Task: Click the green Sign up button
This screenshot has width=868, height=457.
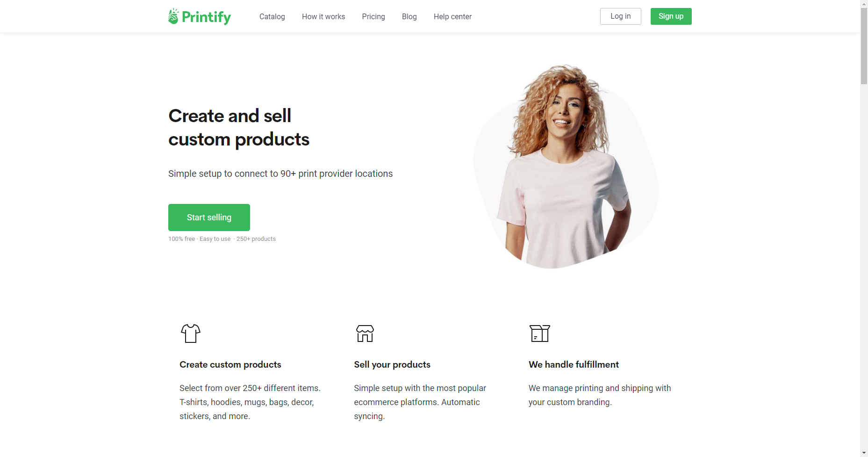Action: coord(671,16)
